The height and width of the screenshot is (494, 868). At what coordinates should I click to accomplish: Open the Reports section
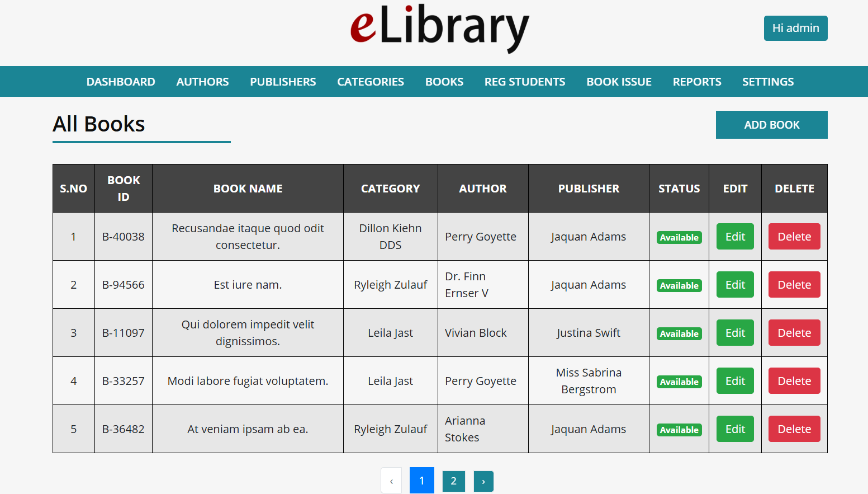(697, 82)
